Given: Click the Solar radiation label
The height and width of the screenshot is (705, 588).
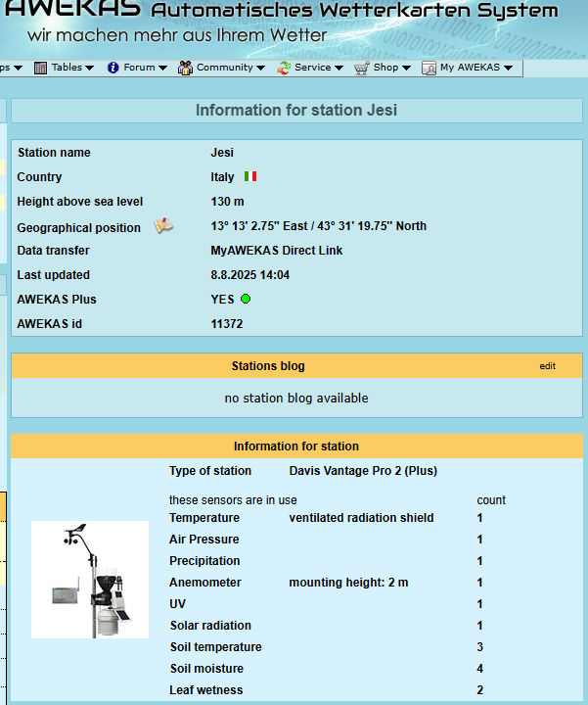Looking at the screenshot, I should point(210,626).
